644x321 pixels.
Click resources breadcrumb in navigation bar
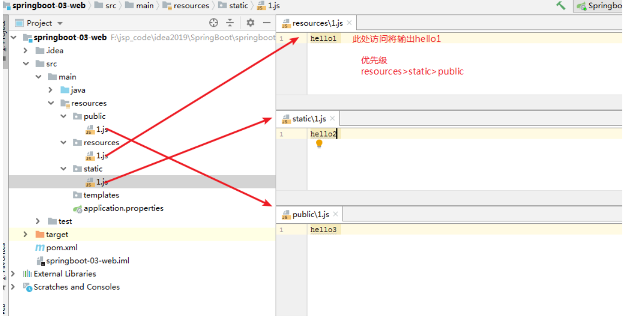pyautogui.click(x=186, y=6)
